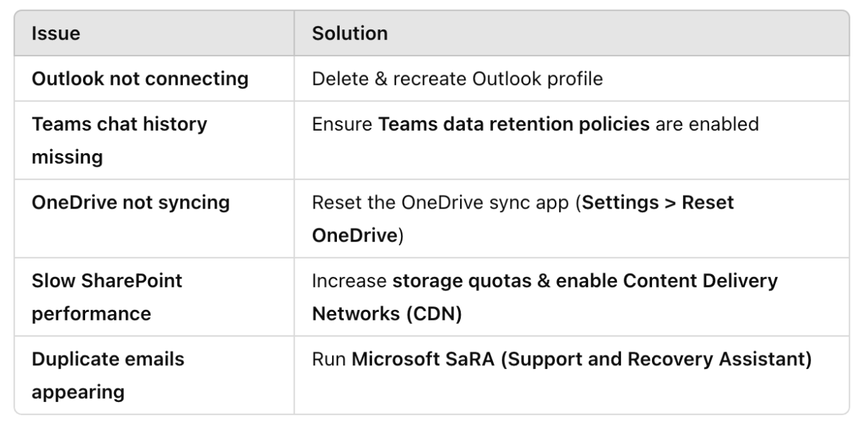Select the OneDrive not syncing cell
This screenshot has height=430, width=868.
[153, 219]
